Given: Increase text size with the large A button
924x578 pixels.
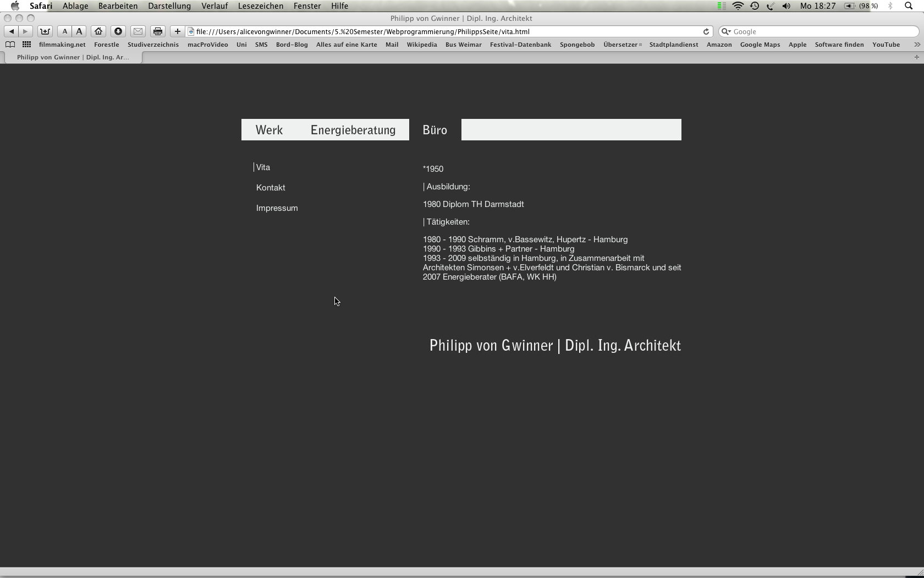Looking at the screenshot, I should coord(79,31).
